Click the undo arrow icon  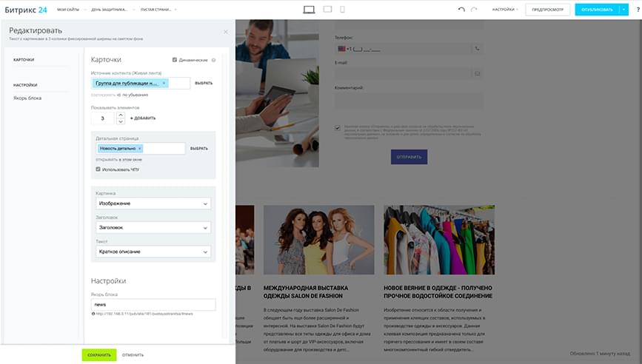tap(461, 10)
